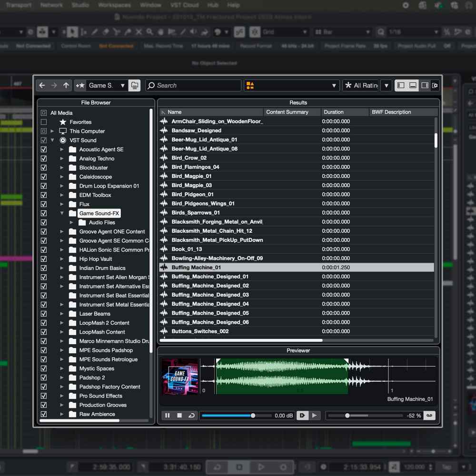
Task: Click the up-one-folder arrow
Action: (66, 86)
